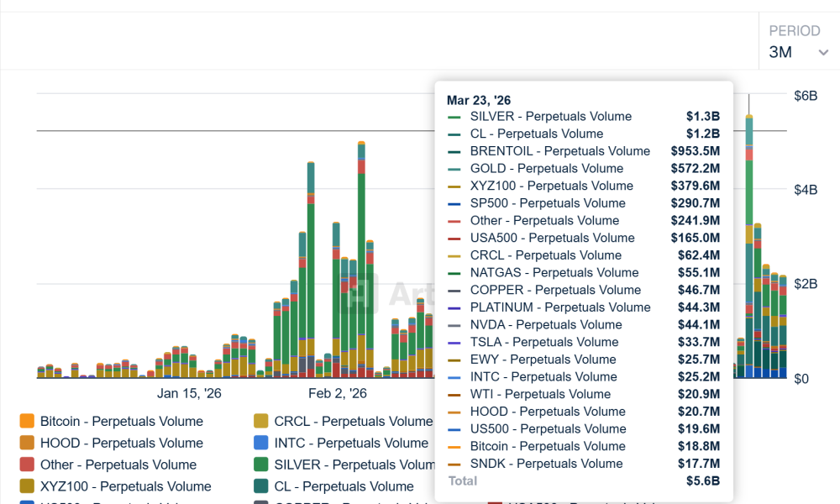Click the SILVER legend color marker
The width and height of the screenshot is (840, 504).
260,465
